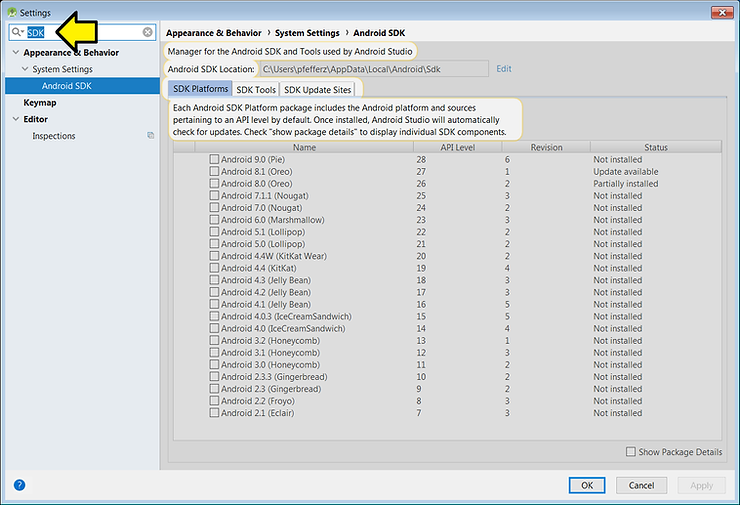Switch to the SDK Tools tab

[x=256, y=90]
